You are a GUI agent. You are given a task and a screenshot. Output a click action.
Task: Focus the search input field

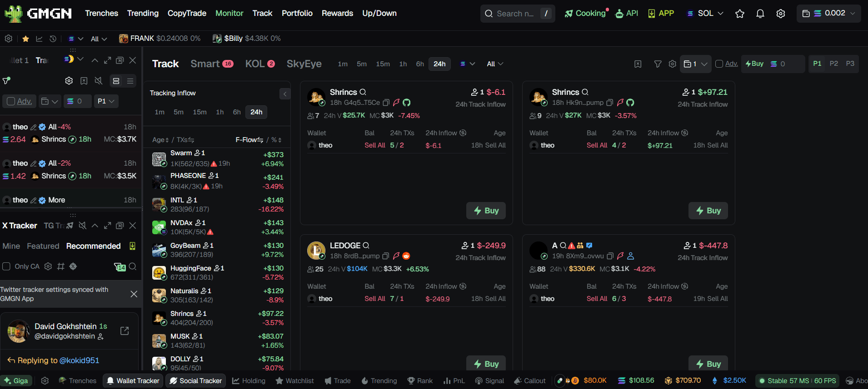click(x=518, y=14)
